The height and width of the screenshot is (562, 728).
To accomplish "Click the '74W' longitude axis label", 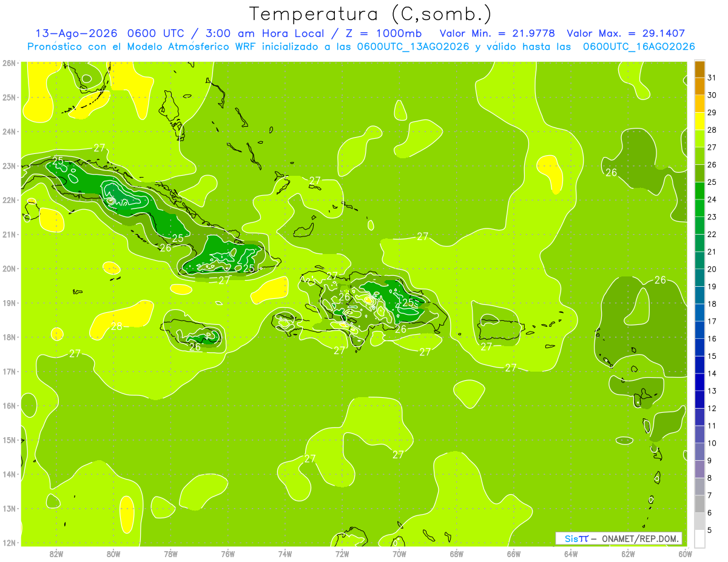I will [285, 554].
